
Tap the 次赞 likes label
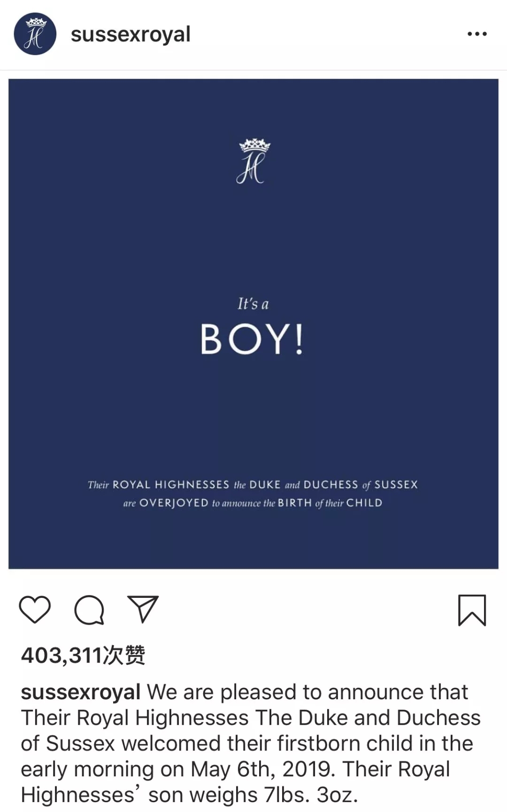tap(124, 655)
